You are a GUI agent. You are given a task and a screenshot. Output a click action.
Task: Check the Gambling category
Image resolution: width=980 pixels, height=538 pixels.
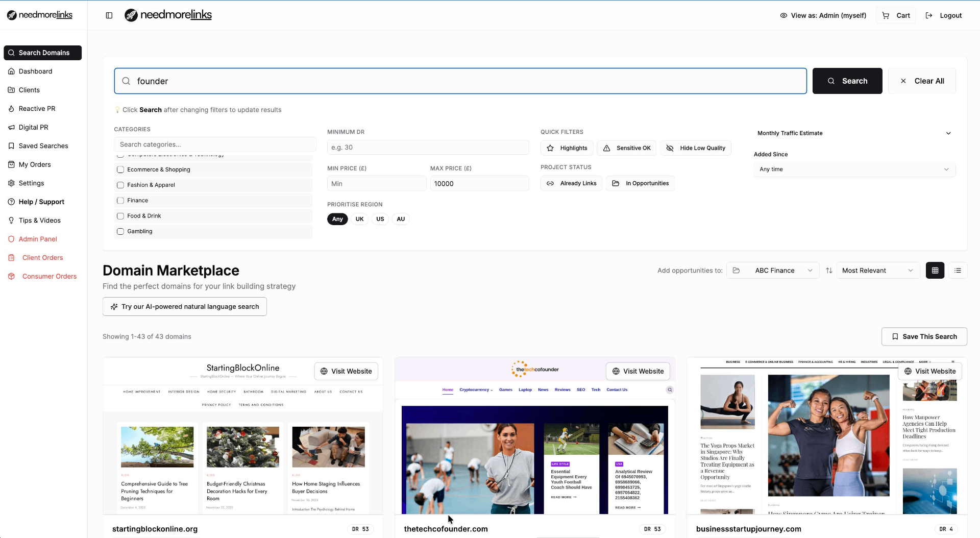tap(120, 231)
